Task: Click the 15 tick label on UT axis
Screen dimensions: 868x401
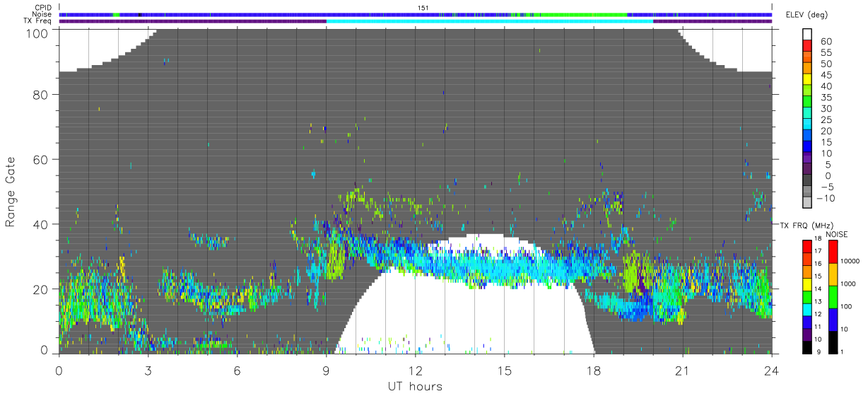Action: [505, 370]
